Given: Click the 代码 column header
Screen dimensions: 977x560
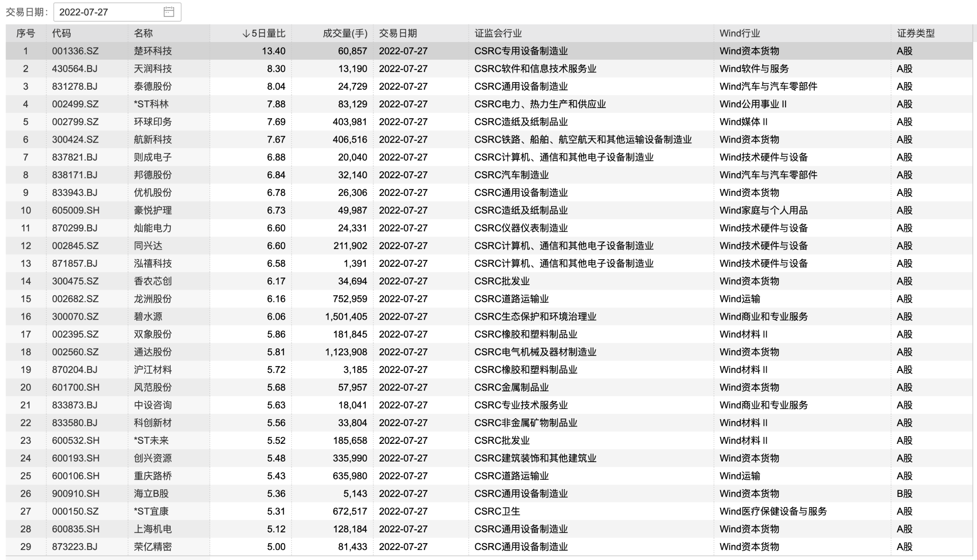Looking at the screenshot, I should (61, 34).
